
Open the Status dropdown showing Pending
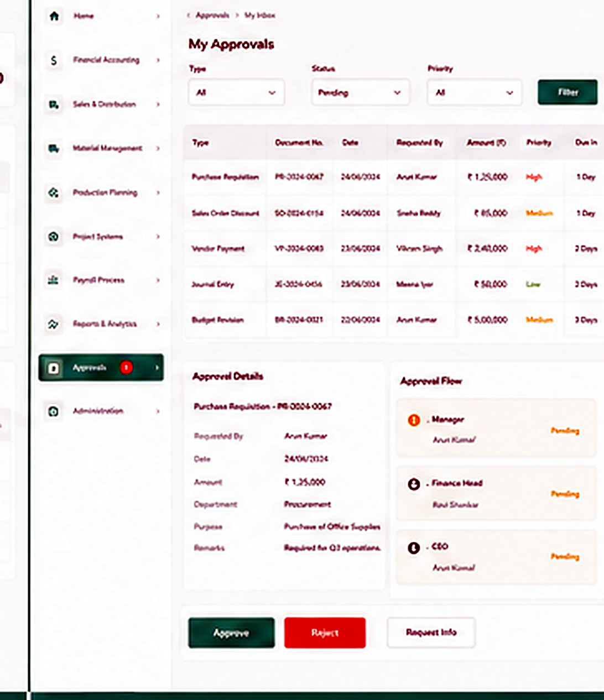(x=360, y=92)
